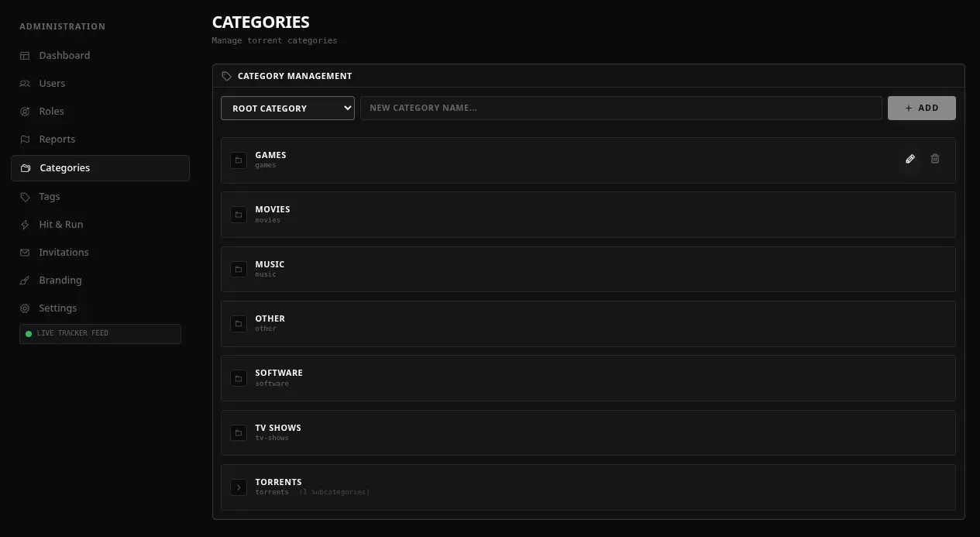Click the folder icon beside Games
Image resolution: width=980 pixels, height=537 pixels.
point(239,160)
